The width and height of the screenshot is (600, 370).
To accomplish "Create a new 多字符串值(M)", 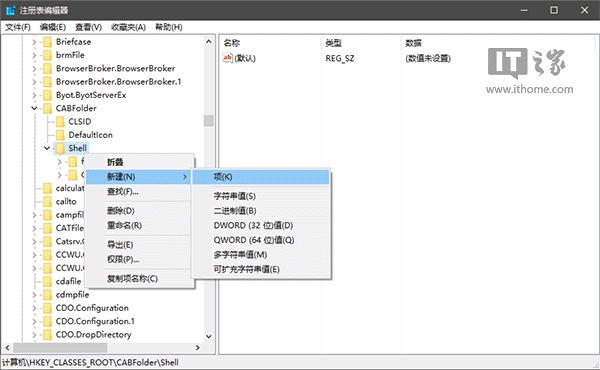I will [x=261, y=255].
